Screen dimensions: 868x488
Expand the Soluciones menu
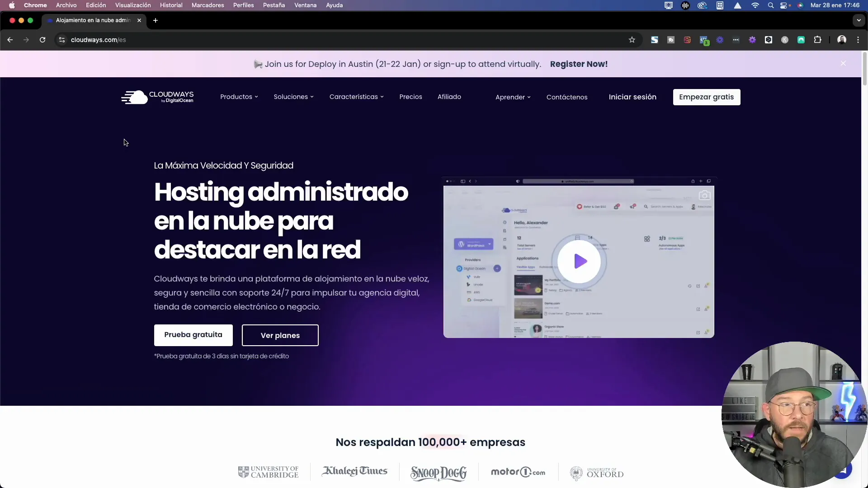293,97
